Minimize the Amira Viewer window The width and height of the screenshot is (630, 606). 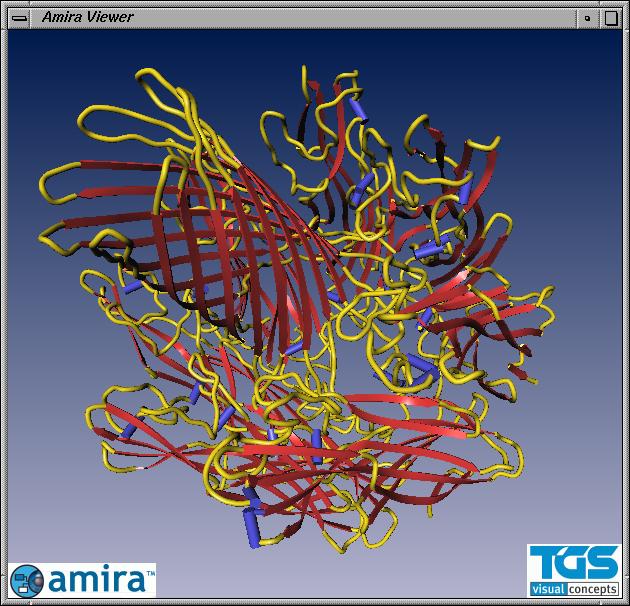pyautogui.click(x=588, y=18)
